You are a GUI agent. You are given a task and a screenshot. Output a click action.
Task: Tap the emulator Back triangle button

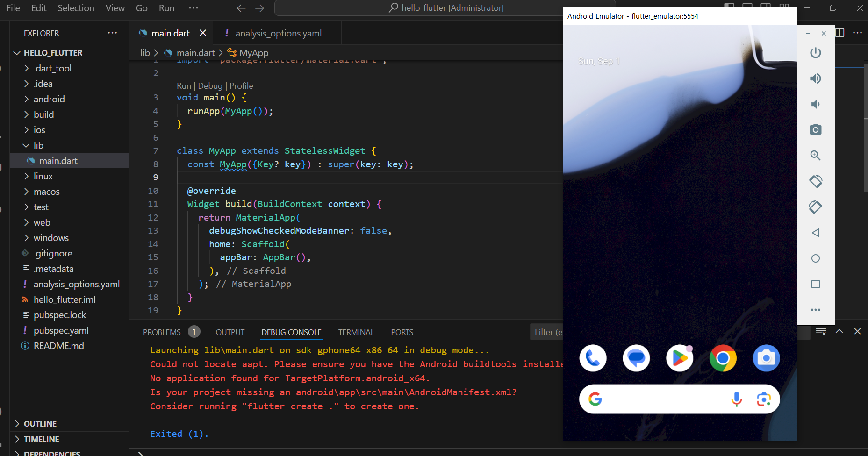click(816, 233)
